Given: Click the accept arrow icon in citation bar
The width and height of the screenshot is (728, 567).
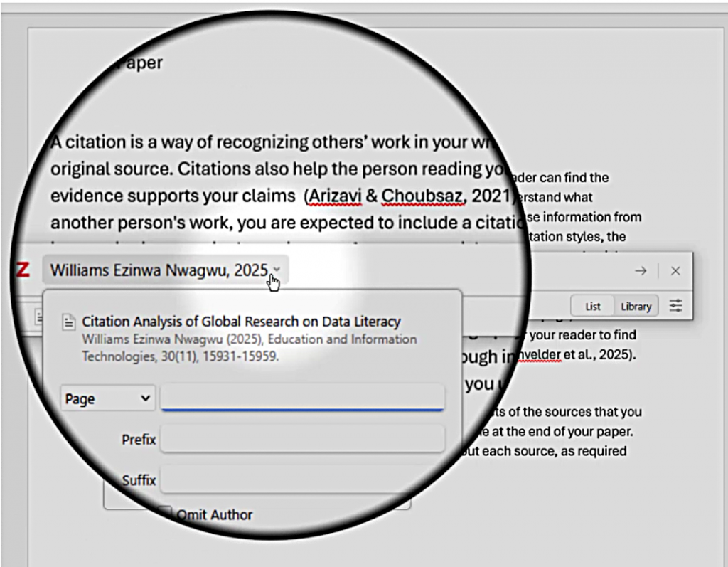Looking at the screenshot, I should (x=641, y=270).
